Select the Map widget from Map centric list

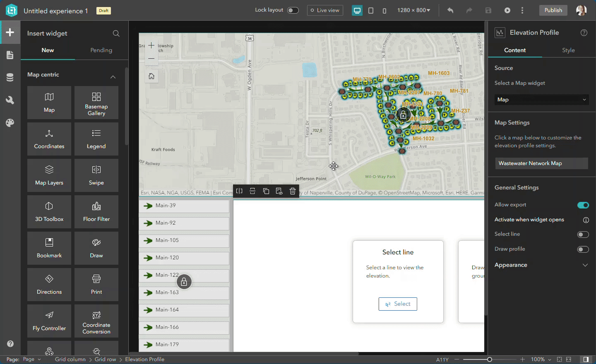click(49, 103)
